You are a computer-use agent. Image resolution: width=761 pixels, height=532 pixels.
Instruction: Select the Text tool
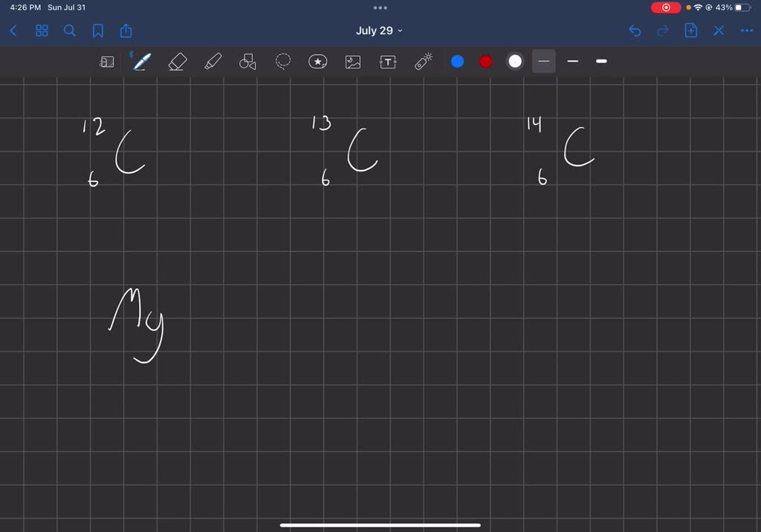(x=387, y=62)
